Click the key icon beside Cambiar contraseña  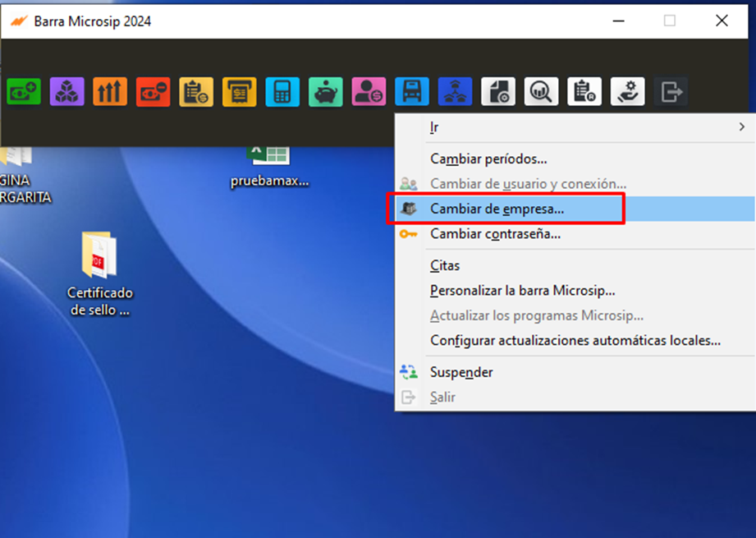coord(409,234)
